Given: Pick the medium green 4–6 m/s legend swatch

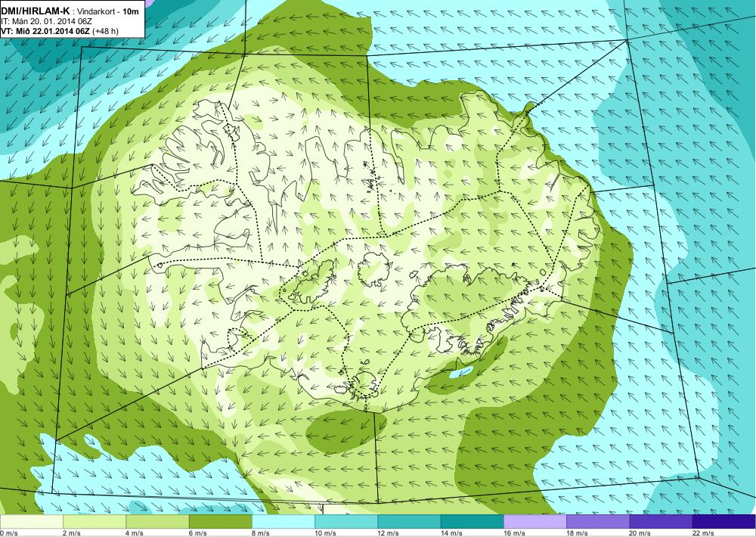Looking at the screenshot, I should pos(157,522).
